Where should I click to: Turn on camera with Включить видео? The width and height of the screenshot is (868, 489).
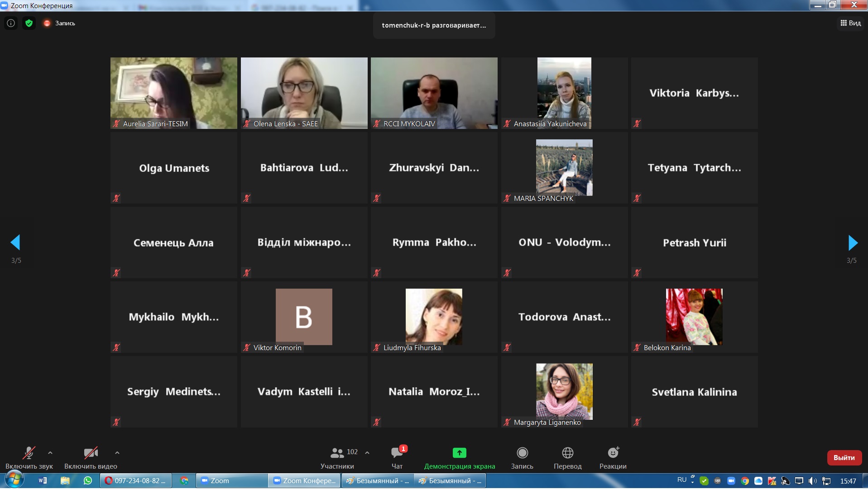click(x=91, y=458)
